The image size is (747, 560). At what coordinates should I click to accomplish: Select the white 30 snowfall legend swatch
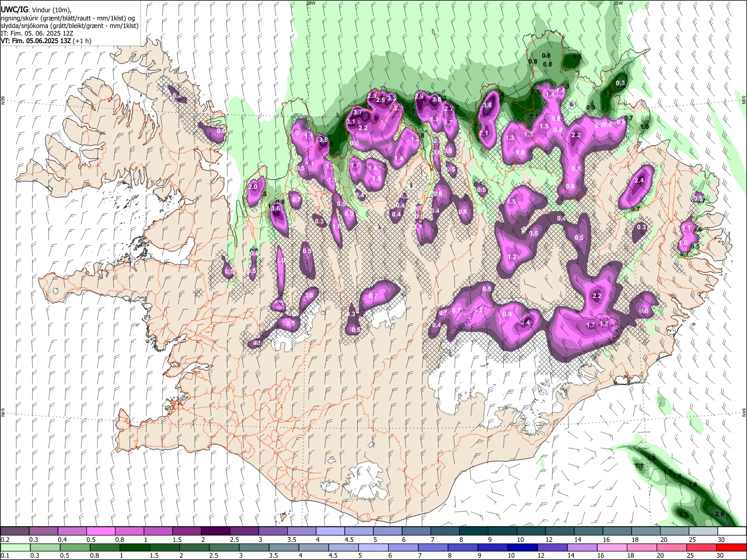[731, 531]
